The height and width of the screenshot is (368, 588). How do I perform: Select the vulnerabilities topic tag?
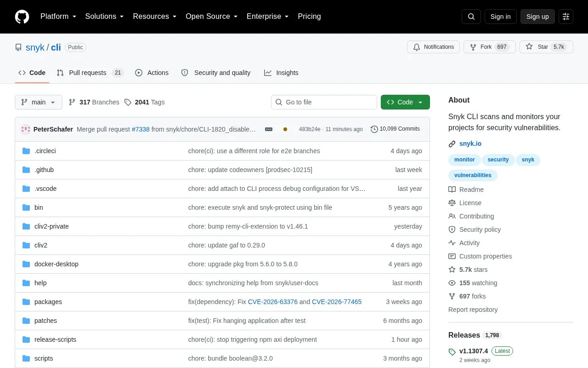tap(473, 175)
